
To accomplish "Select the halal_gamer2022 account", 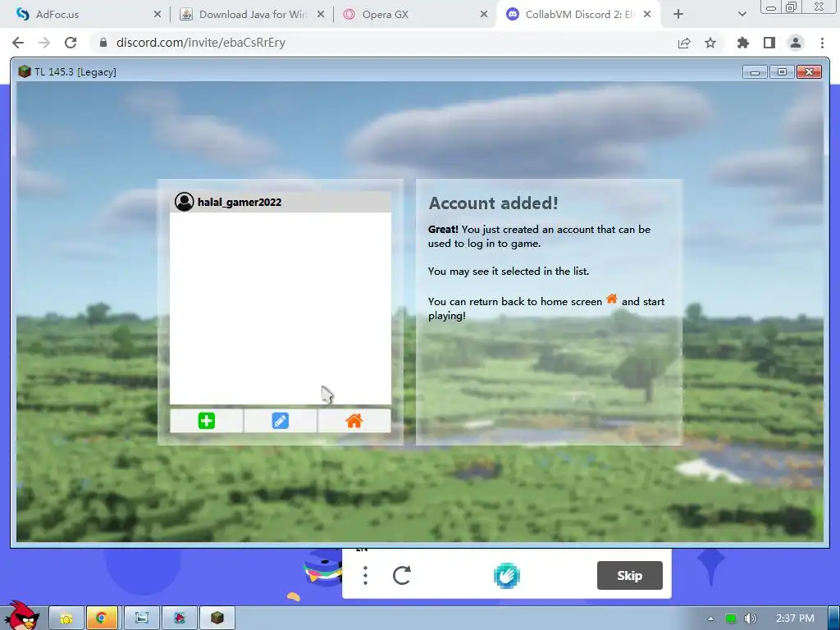I will point(281,202).
